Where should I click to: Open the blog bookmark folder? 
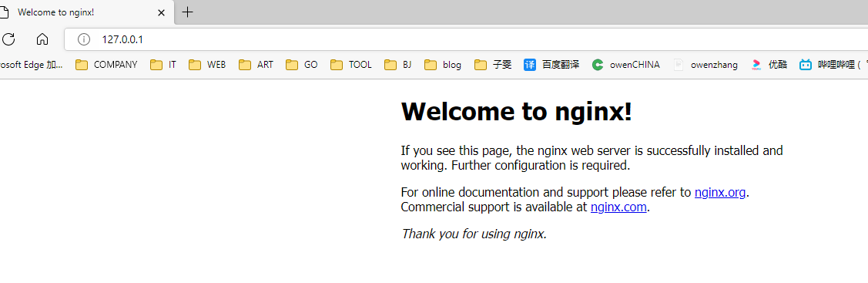click(443, 65)
